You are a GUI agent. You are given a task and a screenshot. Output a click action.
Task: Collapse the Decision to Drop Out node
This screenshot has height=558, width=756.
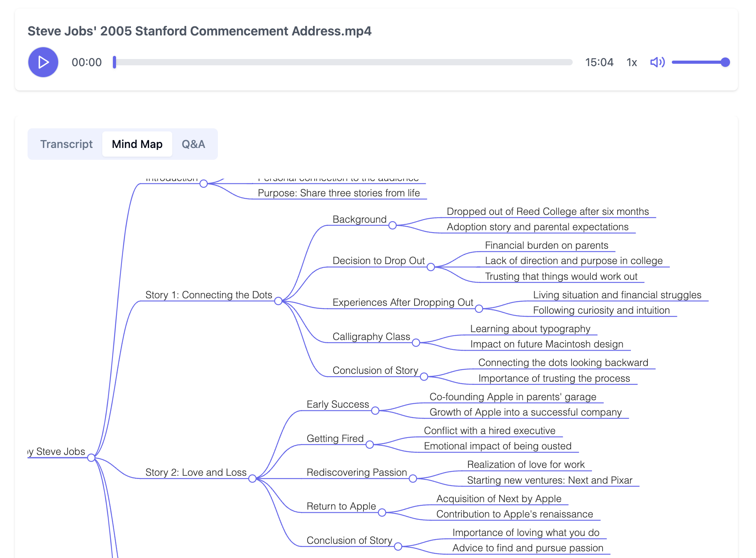click(x=431, y=267)
